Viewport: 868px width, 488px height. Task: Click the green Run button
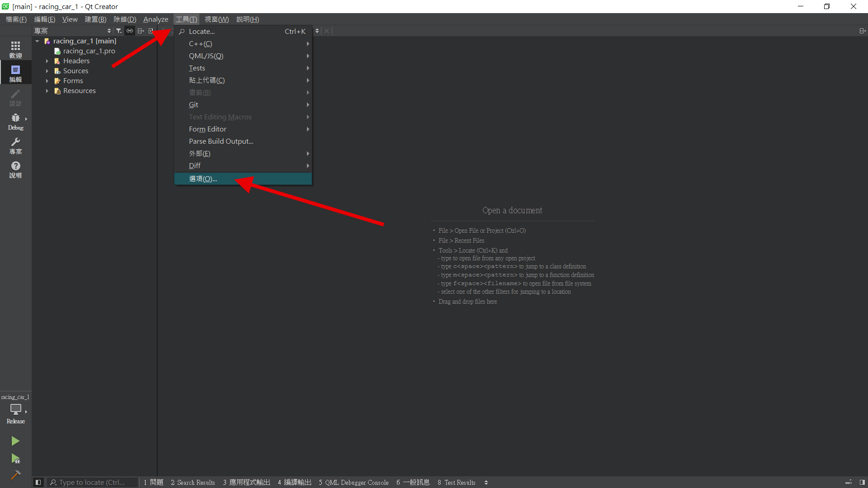point(15,441)
